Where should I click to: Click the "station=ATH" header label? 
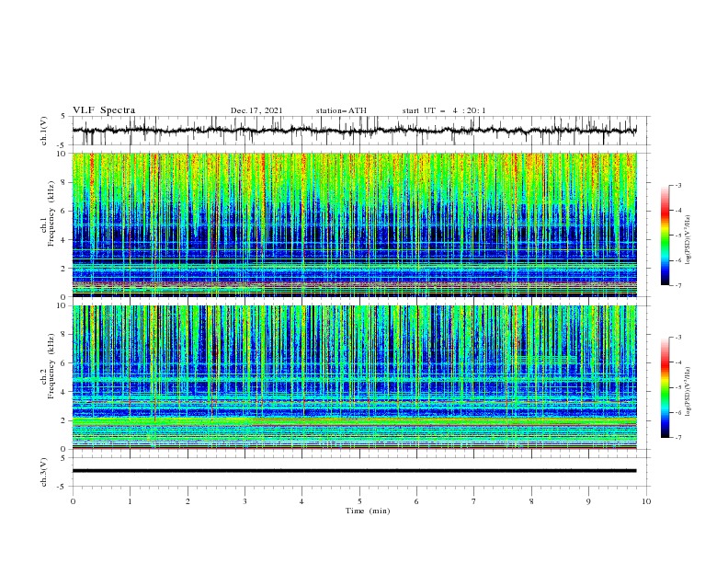point(341,110)
